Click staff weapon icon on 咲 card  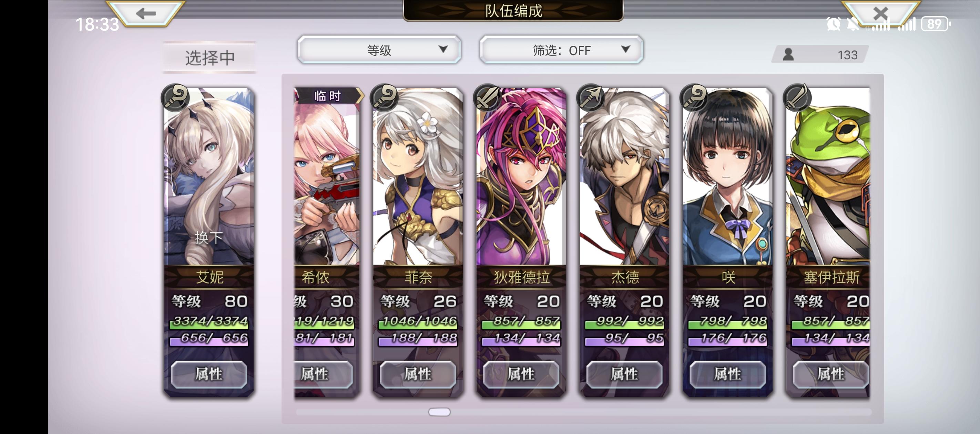tap(694, 97)
